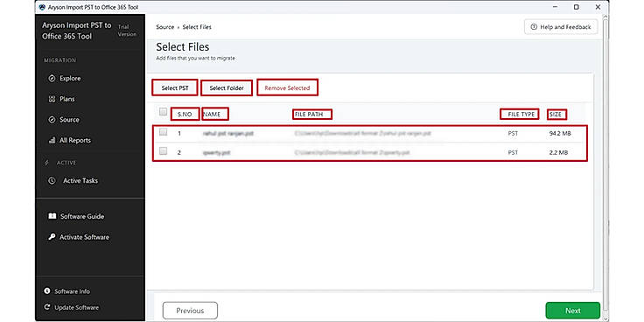Click the Select PST button

(x=175, y=87)
